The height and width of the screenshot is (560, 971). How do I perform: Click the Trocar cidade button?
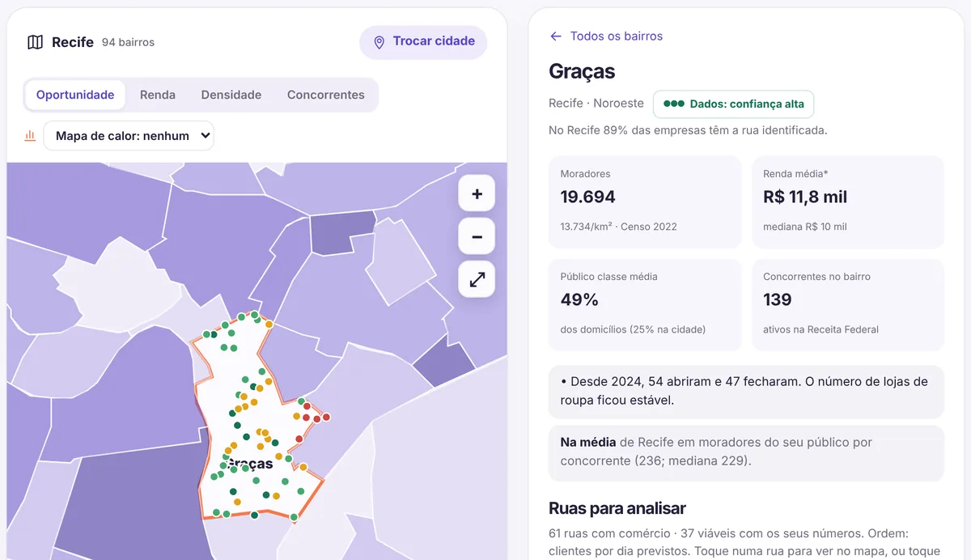423,42
